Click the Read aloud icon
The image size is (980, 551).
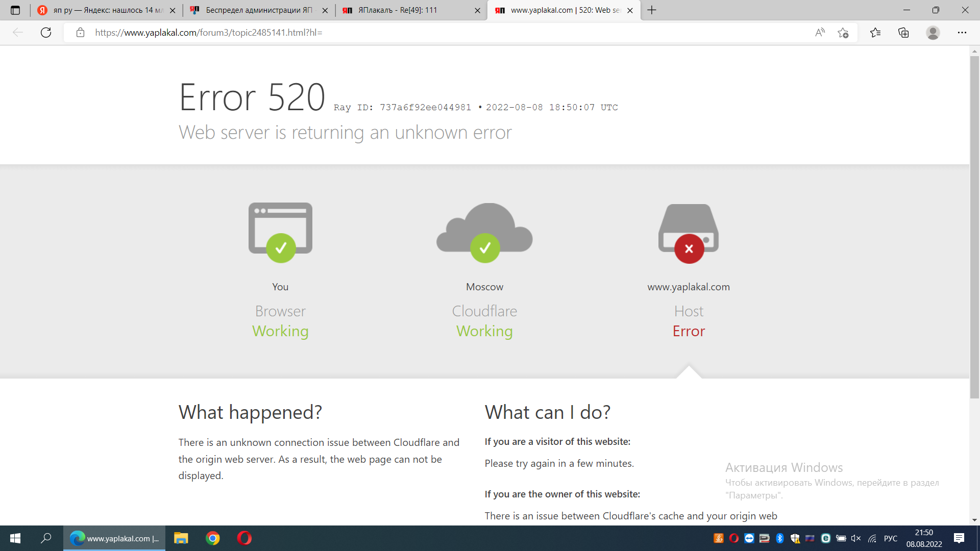820,33
